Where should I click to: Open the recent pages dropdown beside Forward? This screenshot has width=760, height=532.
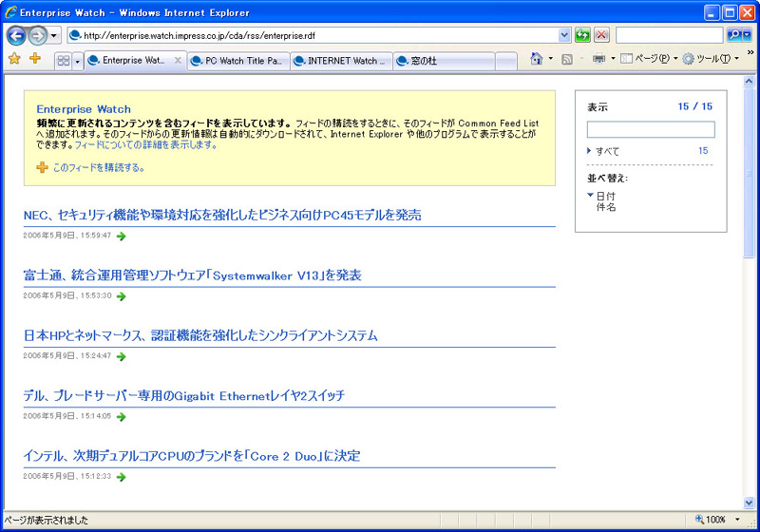coord(54,35)
